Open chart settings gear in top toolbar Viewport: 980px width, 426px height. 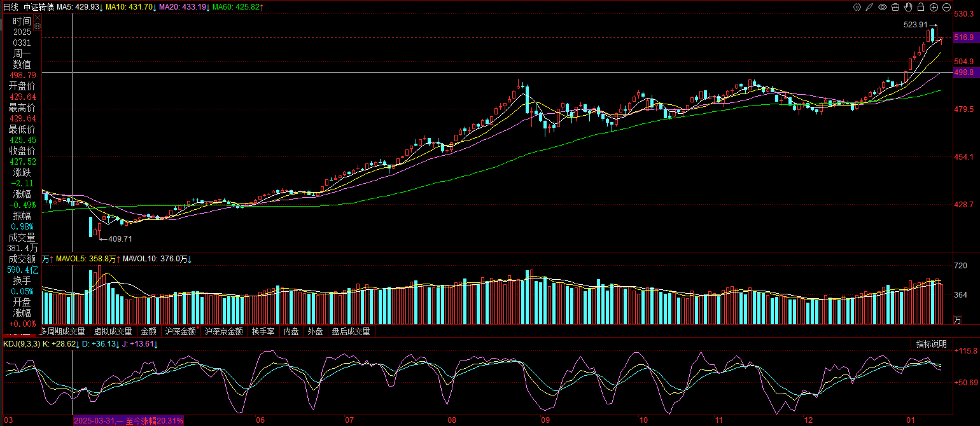[x=857, y=7]
